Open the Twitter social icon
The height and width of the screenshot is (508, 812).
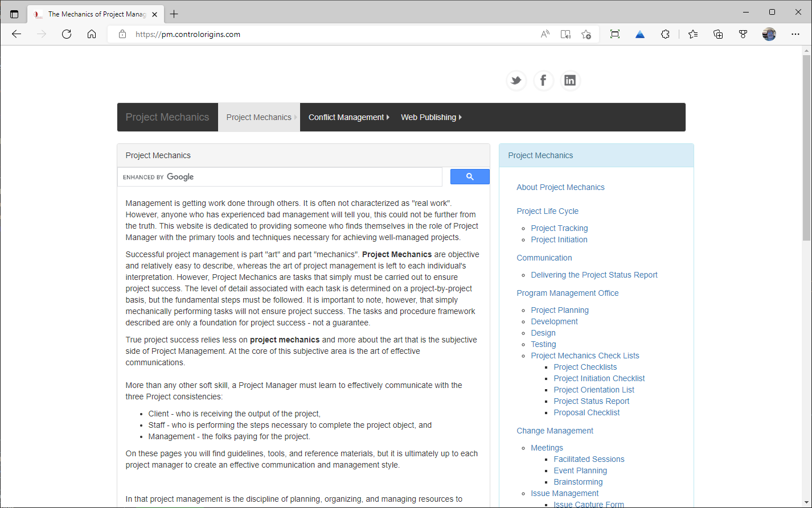tap(516, 81)
